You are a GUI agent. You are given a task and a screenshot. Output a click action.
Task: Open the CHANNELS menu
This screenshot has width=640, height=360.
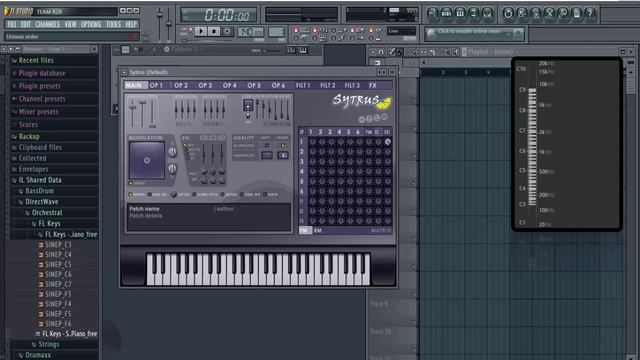[x=47, y=24]
